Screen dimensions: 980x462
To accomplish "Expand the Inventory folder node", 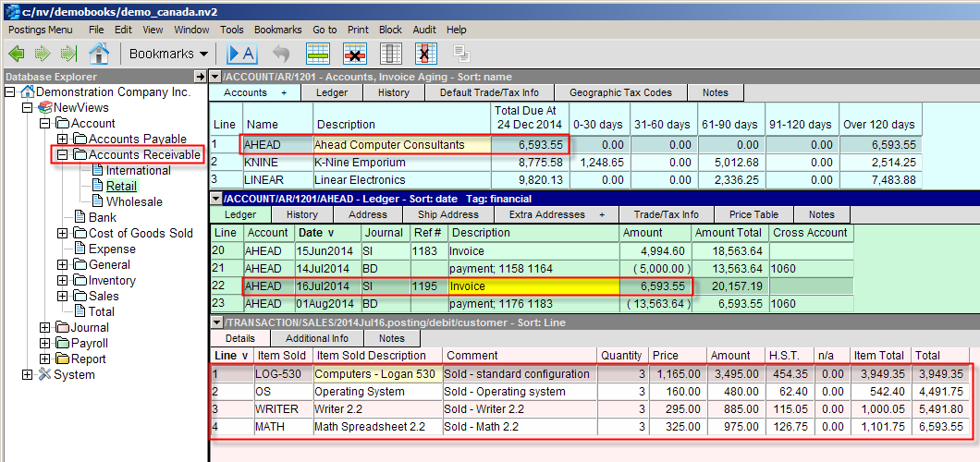I will pyautogui.click(x=62, y=281).
